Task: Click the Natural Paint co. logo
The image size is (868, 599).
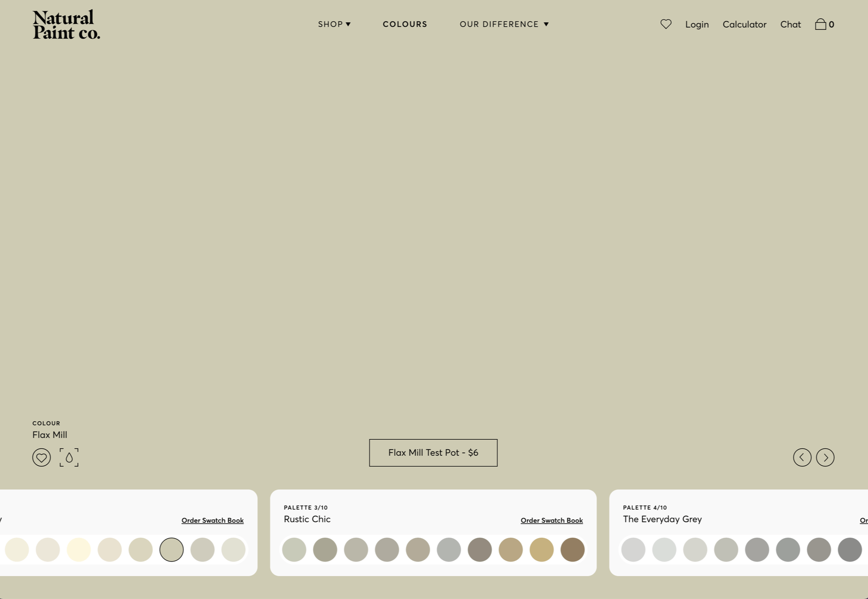Action: 66,24
